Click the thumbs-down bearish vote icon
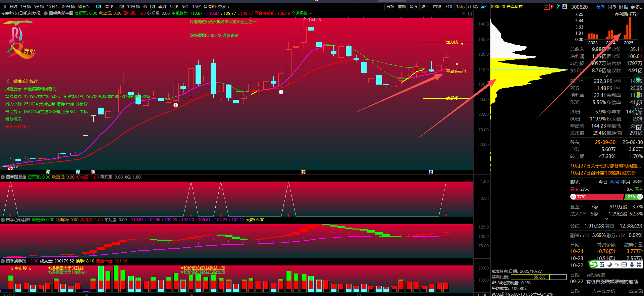 click(x=640, y=197)
